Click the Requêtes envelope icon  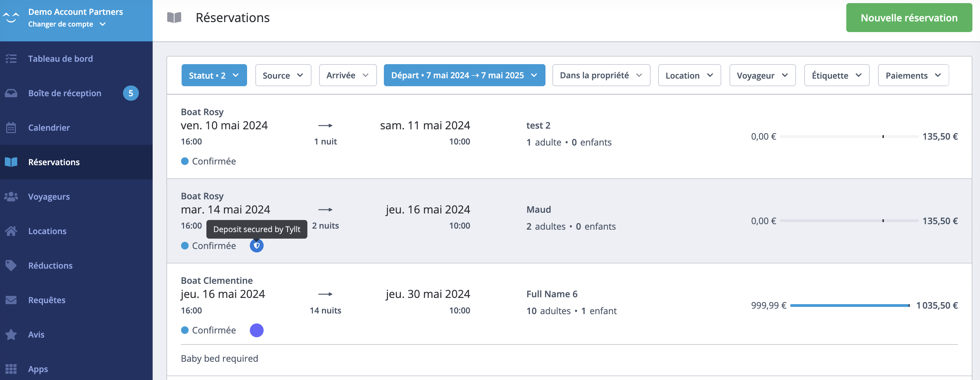[11, 300]
